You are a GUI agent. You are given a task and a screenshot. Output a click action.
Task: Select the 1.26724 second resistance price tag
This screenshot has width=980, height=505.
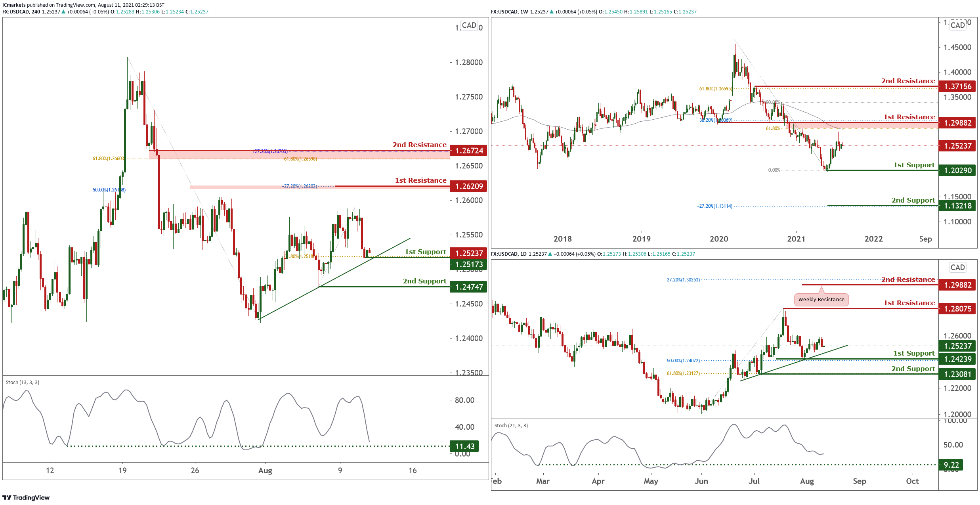pyautogui.click(x=469, y=151)
